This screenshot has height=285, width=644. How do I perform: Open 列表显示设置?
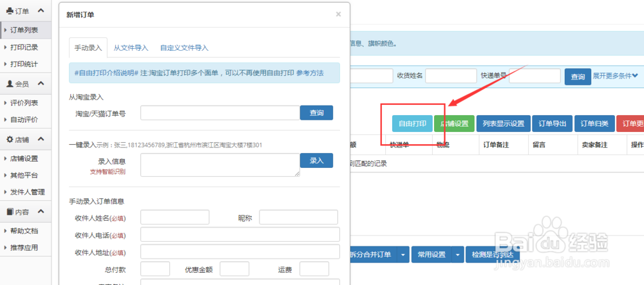504,124
